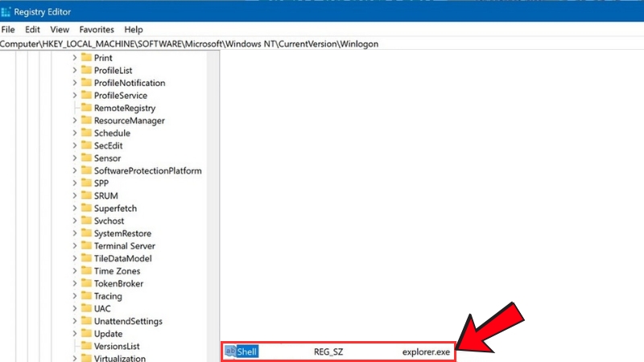Expand the SecEdit key
Screen dimensions: 644x362
pyautogui.click(x=74, y=146)
